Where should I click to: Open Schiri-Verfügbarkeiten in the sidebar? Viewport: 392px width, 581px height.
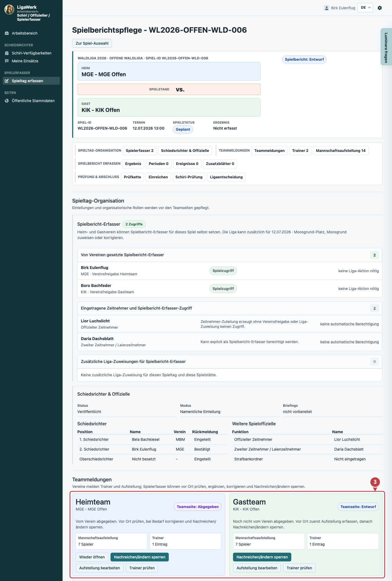click(31, 53)
